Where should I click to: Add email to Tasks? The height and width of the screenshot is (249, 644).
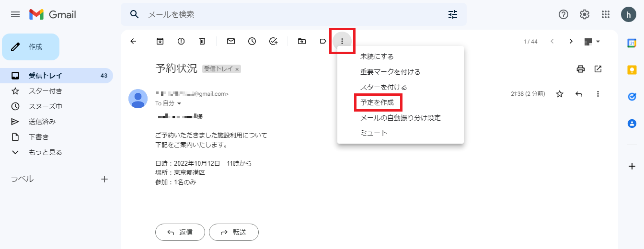click(x=273, y=41)
